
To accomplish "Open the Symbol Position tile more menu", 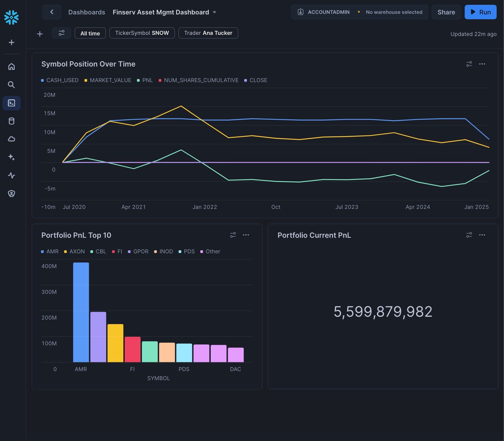I will pyautogui.click(x=482, y=64).
